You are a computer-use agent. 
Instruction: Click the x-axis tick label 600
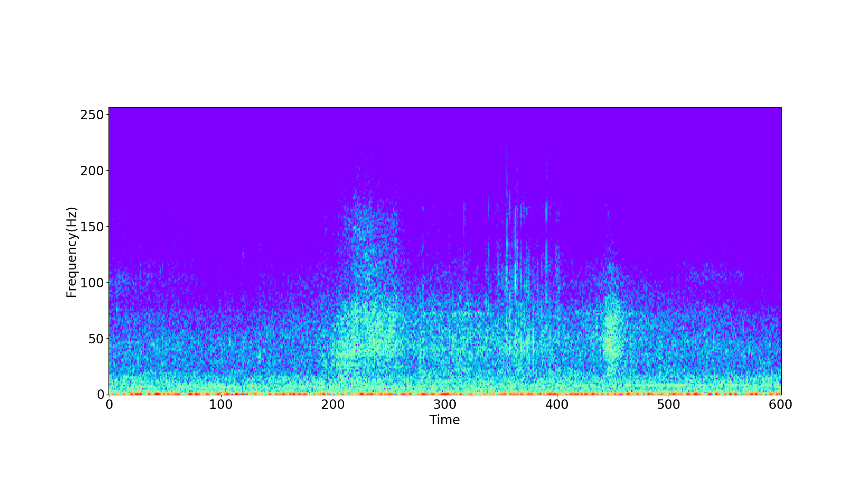[x=781, y=404]
